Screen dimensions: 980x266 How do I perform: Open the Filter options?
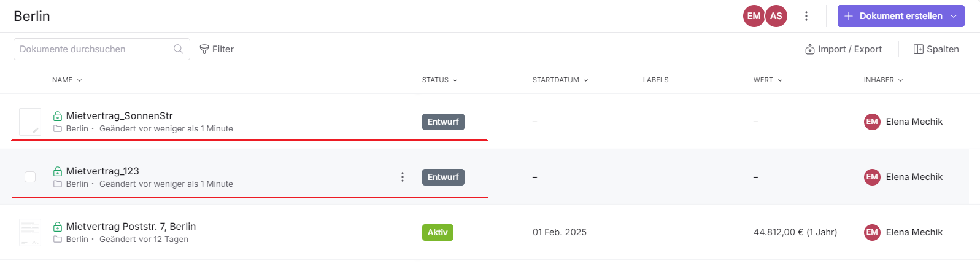click(x=217, y=49)
